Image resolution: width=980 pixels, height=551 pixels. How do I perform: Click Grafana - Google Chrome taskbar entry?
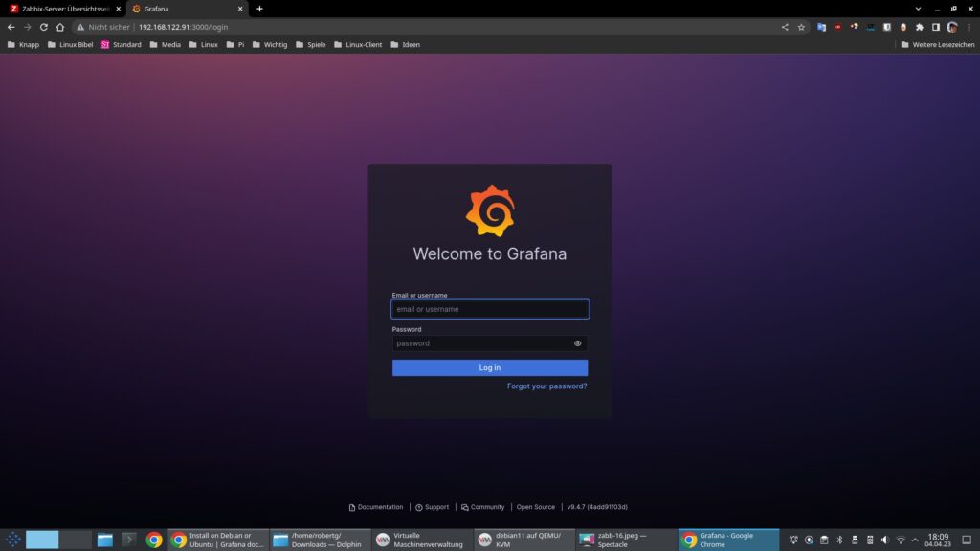[x=728, y=540]
